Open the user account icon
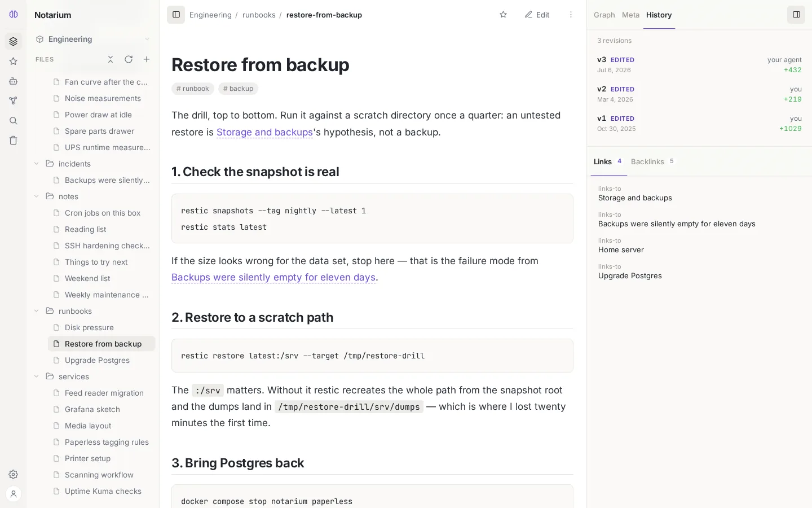 14,494
